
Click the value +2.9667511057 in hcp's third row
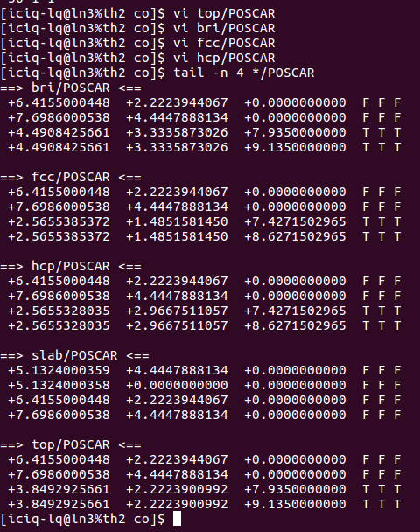(177, 311)
